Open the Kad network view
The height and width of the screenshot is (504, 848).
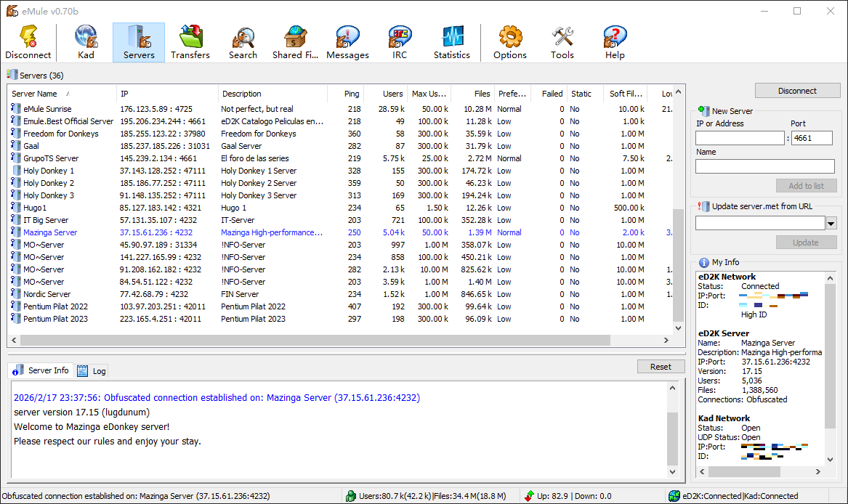pyautogui.click(x=86, y=42)
